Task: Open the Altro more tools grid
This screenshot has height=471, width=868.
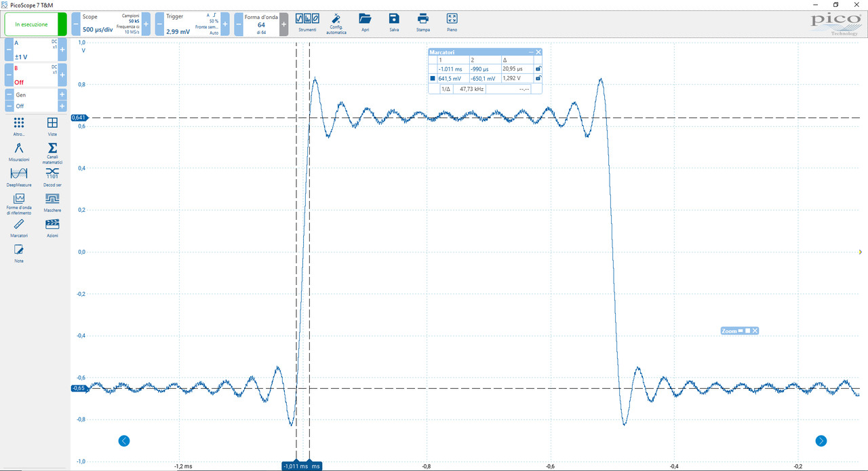Action: coord(19,126)
